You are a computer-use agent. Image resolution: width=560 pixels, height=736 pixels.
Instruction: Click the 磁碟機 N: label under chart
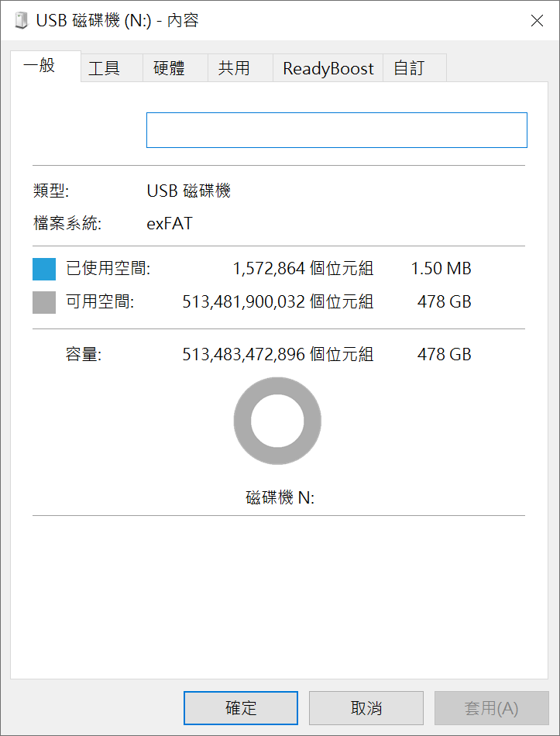pos(280,497)
